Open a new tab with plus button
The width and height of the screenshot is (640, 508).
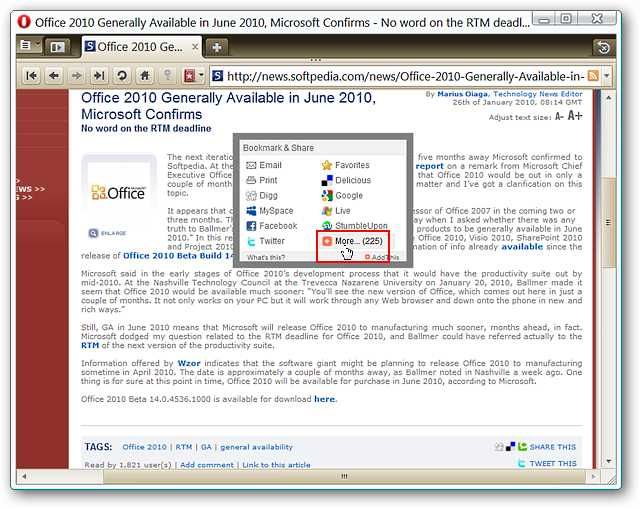click(x=217, y=47)
